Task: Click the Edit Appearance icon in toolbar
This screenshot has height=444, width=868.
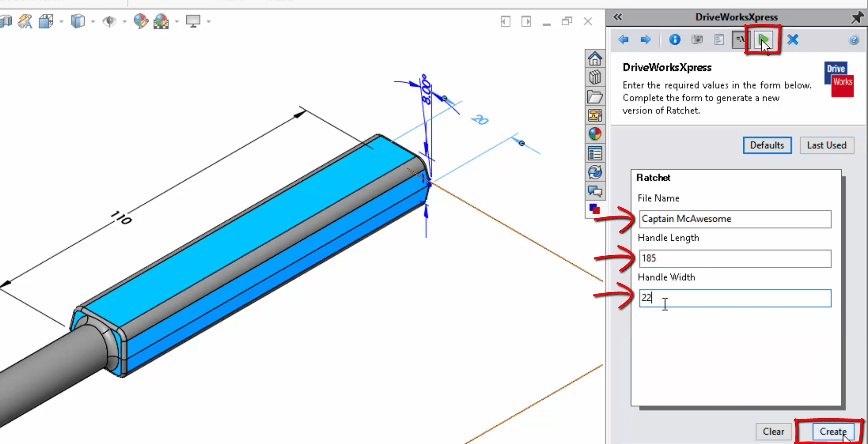Action: point(141,21)
